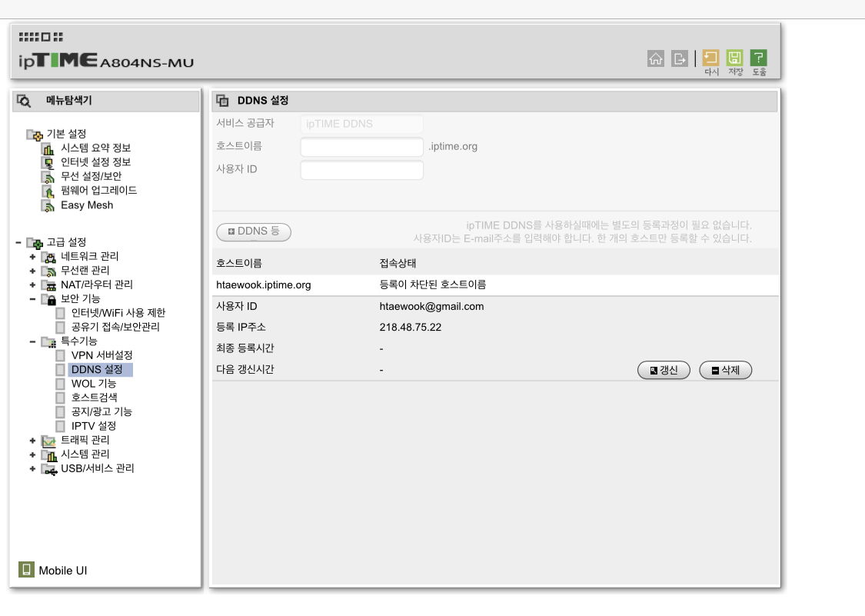Click the USB/서비스 관리 icon
Image resolution: width=865 pixels, height=616 pixels.
[48, 470]
